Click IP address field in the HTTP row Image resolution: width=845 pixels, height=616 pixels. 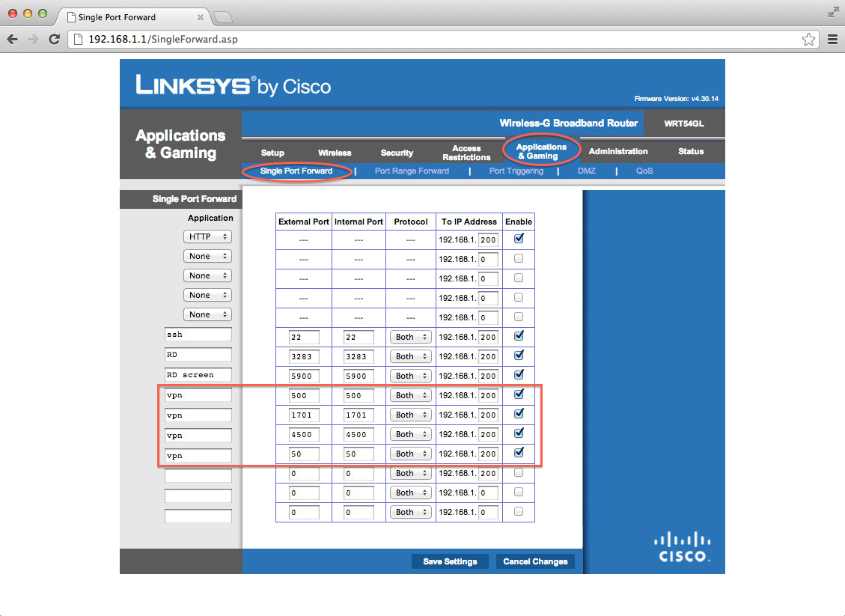(x=488, y=240)
